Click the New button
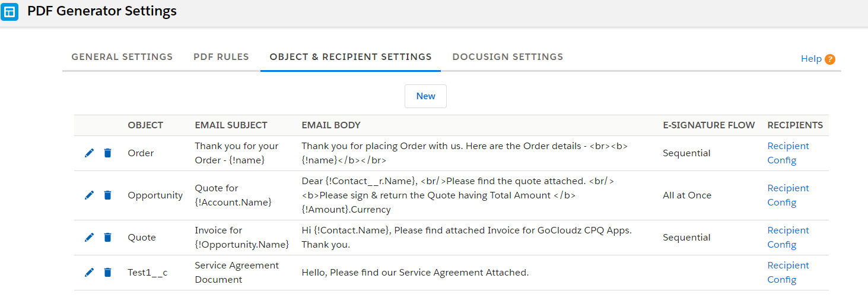Screen dimensions: 868x297 coord(425,96)
